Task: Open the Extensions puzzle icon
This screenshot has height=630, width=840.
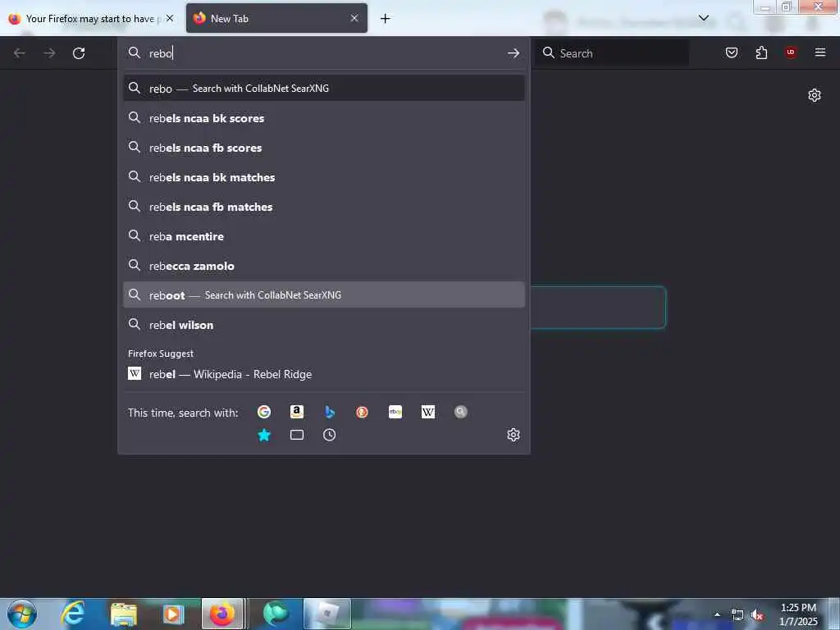Action: pyautogui.click(x=761, y=52)
